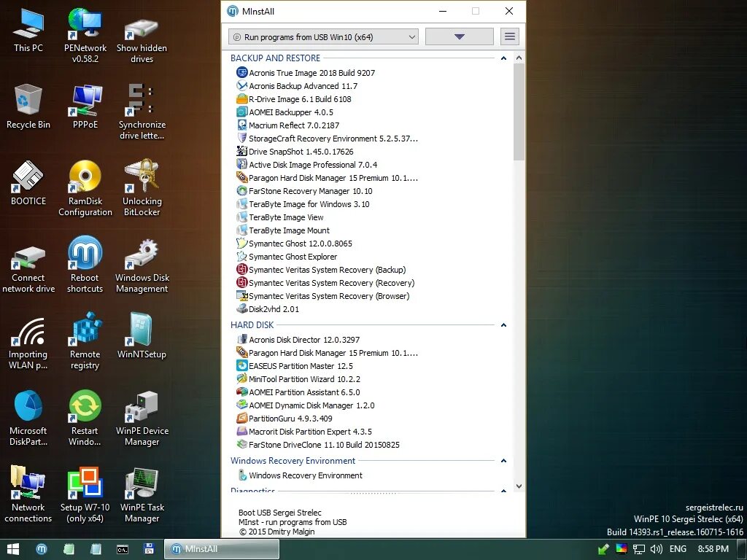Screen dimensions: 747x560
Task: Open the Recycle Bin
Action: pyautogui.click(x=28, y=106)
